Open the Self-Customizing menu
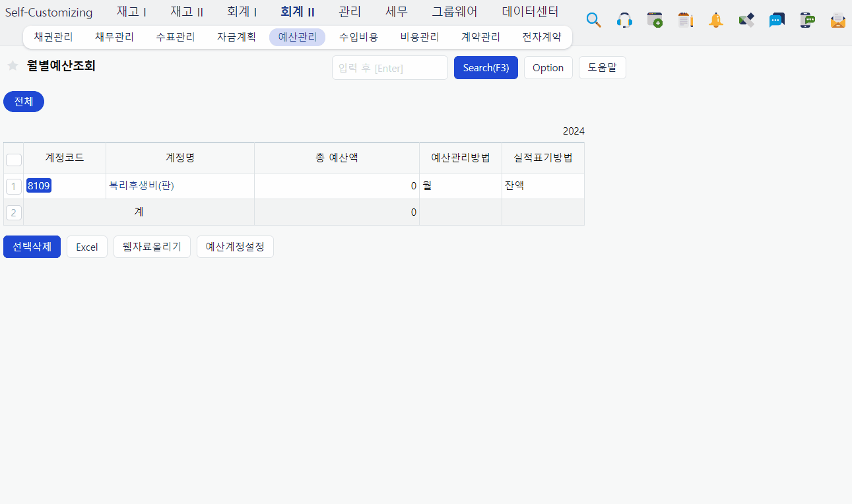Screen dimensions: 852x504 [49, 13]
